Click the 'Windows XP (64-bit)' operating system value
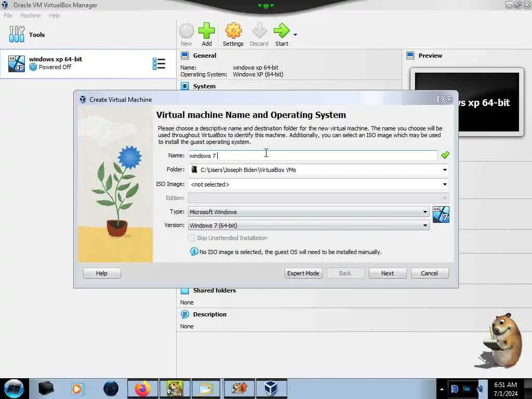 tap(258, 74)
